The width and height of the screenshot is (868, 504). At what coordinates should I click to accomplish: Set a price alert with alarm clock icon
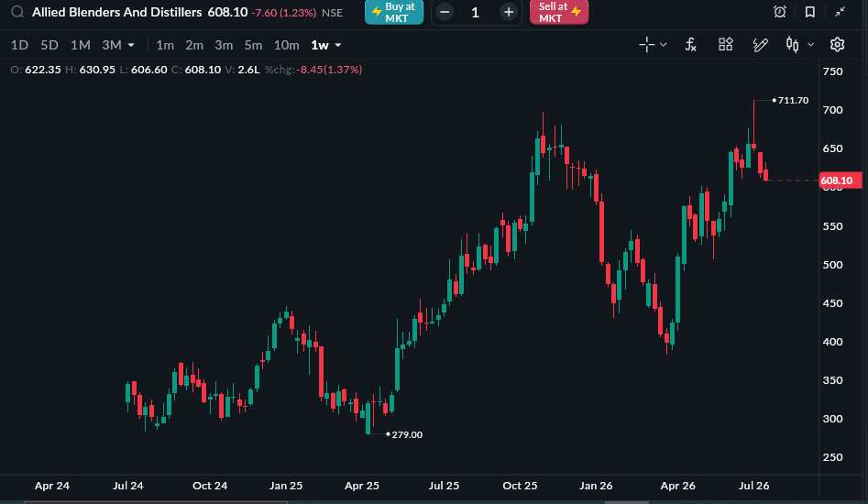pyautogui.click(x=780, y=12)
